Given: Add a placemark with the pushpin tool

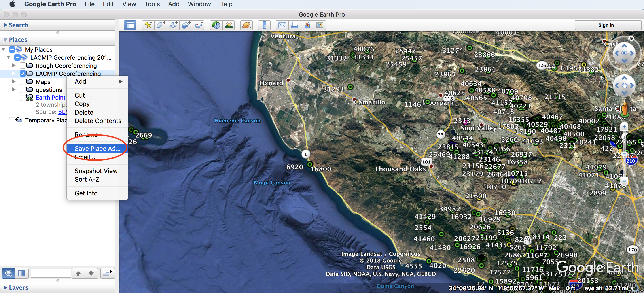Looking at the screenshot, I should tap(148, 25).
